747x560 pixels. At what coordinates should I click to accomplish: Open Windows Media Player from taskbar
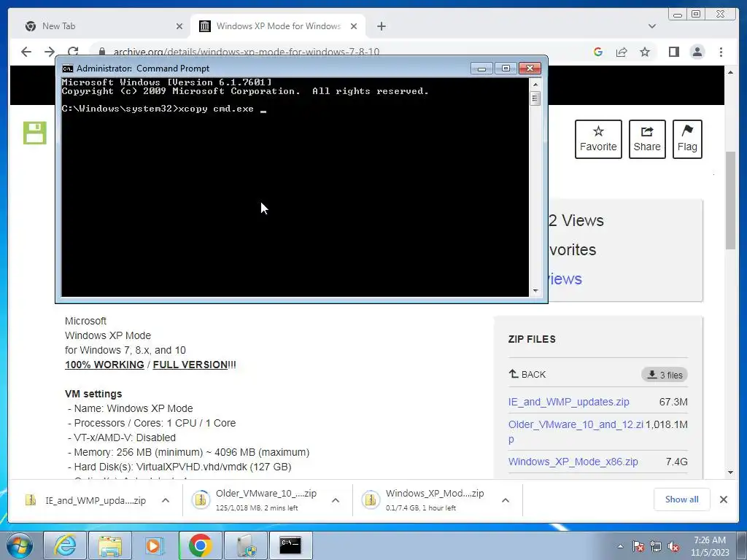pos(155,545)
